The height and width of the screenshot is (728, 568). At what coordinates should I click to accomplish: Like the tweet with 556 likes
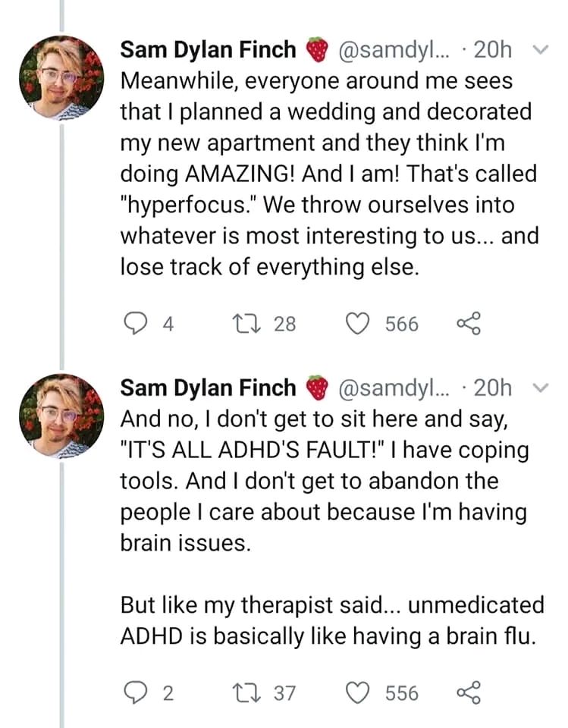(357, 693)
